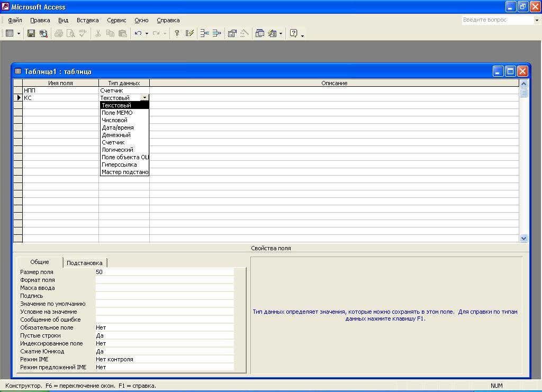Open New Object dropdown arrow

[x=281, y=33]
